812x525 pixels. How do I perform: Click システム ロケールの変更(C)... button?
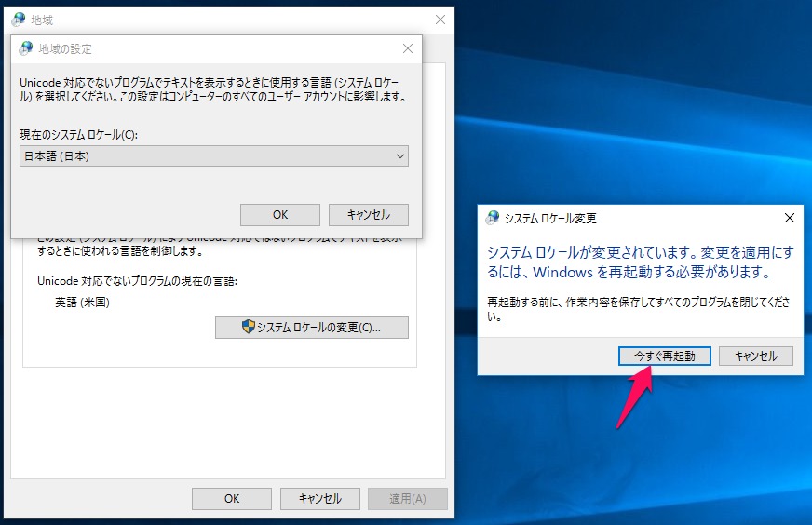312,328
